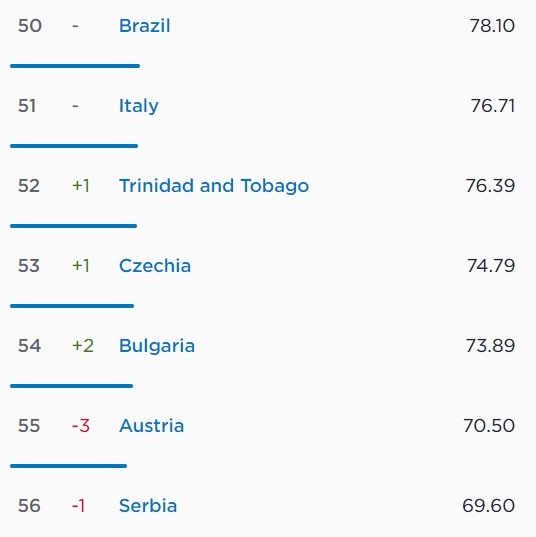Click rank number 52

(x=29, y=186)
